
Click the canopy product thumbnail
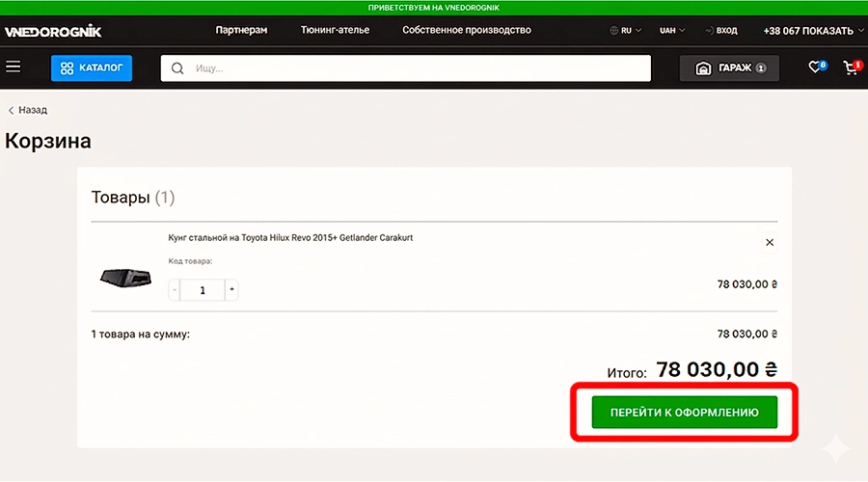pos(125,278)
